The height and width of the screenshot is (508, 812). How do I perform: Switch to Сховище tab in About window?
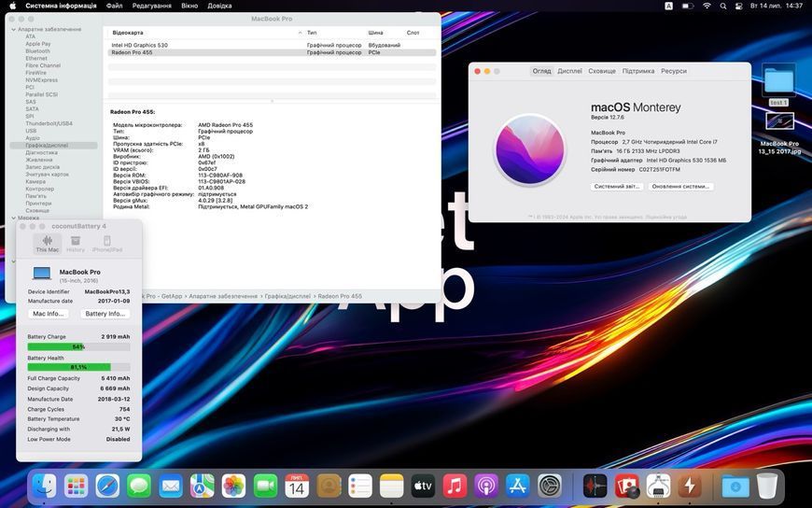pyautogui.click(x=602, y=71)
